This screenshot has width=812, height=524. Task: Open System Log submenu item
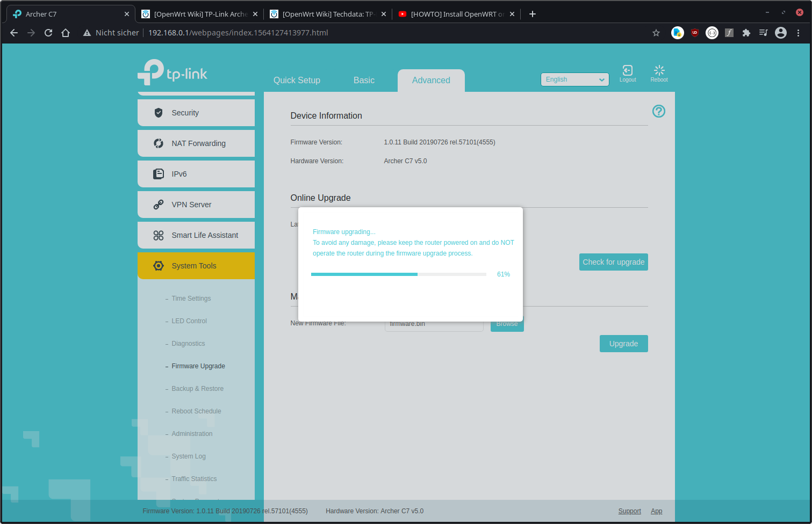coord(189,456)
